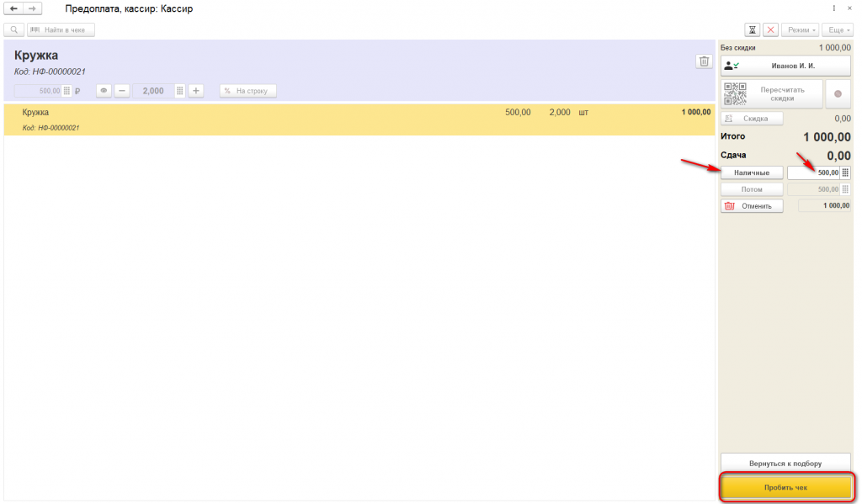Select the Кружка name in the yellow row
Image resolution: width=862 pixels, height=504 pixels.
[x=35, y=112]
